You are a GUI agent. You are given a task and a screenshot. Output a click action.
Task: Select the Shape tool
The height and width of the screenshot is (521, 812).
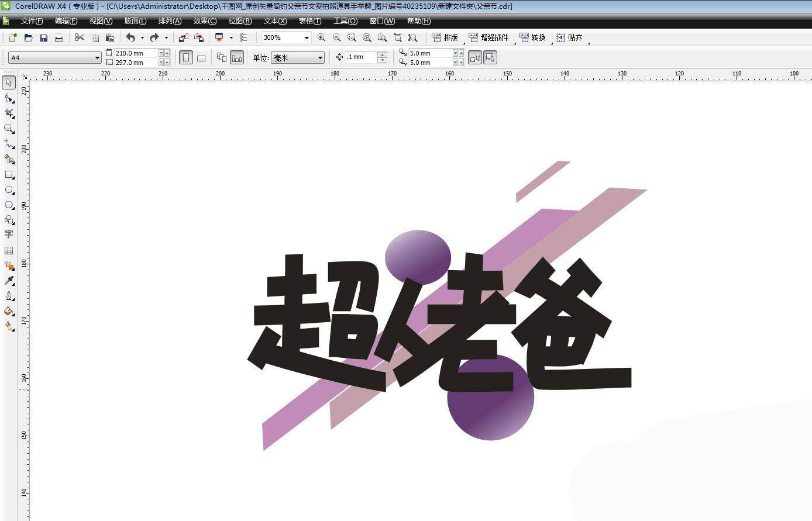(x=8, y=98)
